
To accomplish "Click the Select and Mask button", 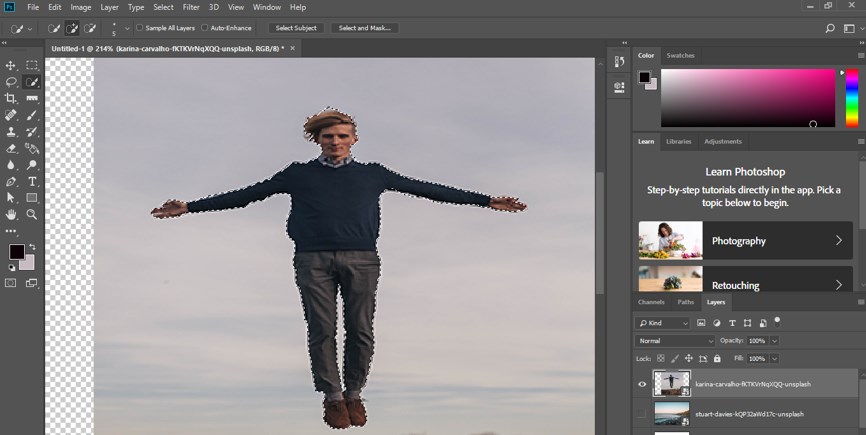I will (x=364, y=28).
